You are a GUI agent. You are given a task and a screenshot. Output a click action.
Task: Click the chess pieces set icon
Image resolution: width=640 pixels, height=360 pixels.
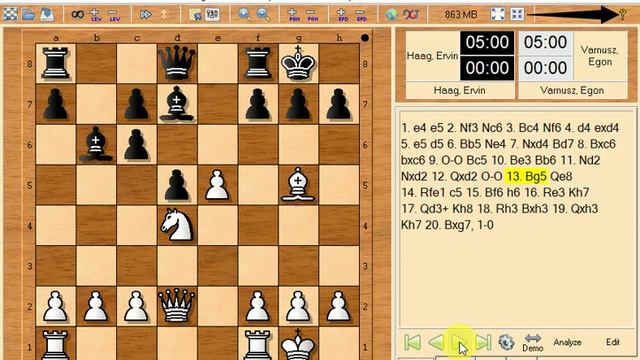tap(212, 15)
